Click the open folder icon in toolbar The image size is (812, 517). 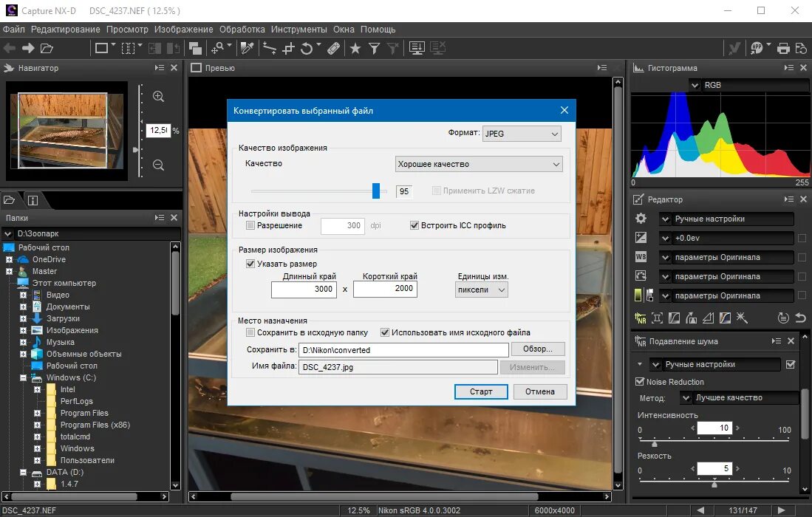(47, 49)
